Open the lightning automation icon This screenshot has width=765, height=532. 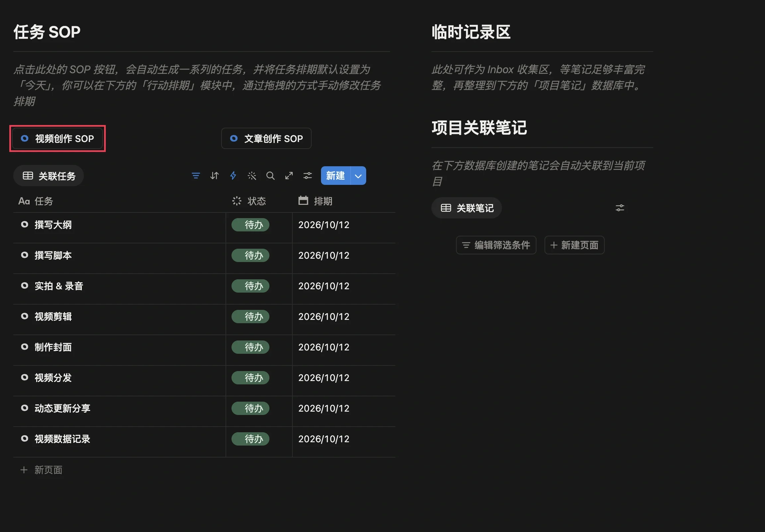click(x=233, y=176)
